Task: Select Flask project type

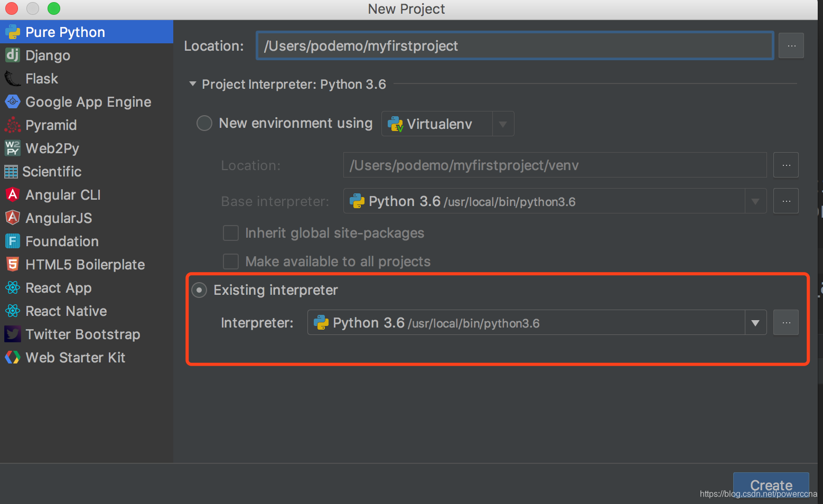Action: point(87,79)
